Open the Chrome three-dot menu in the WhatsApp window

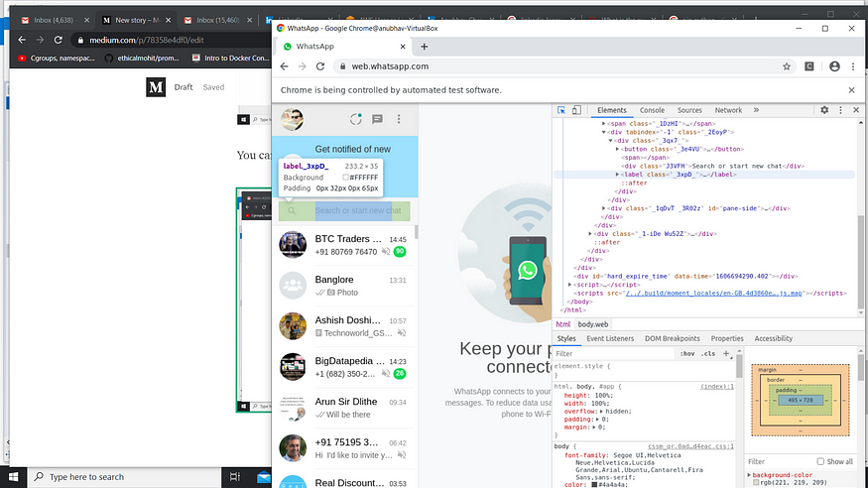click(853, 66)
